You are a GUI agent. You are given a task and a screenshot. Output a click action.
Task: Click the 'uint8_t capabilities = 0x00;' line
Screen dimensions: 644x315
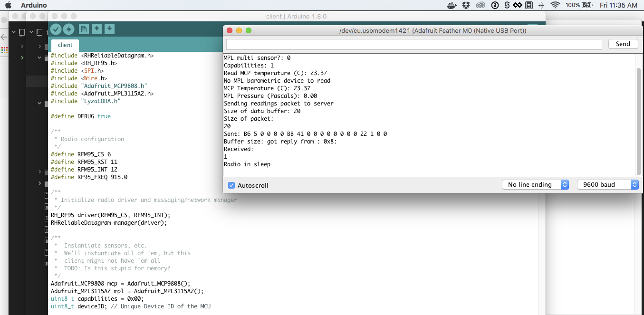point(97,299)
